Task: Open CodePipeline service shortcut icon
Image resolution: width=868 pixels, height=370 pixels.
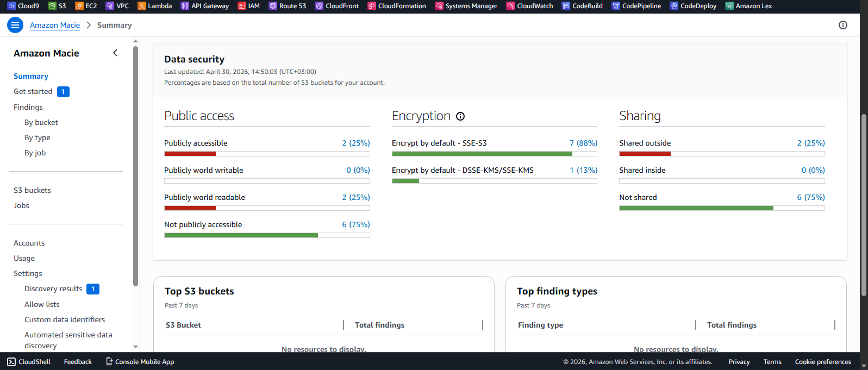Action: click(x=616, y=6)
